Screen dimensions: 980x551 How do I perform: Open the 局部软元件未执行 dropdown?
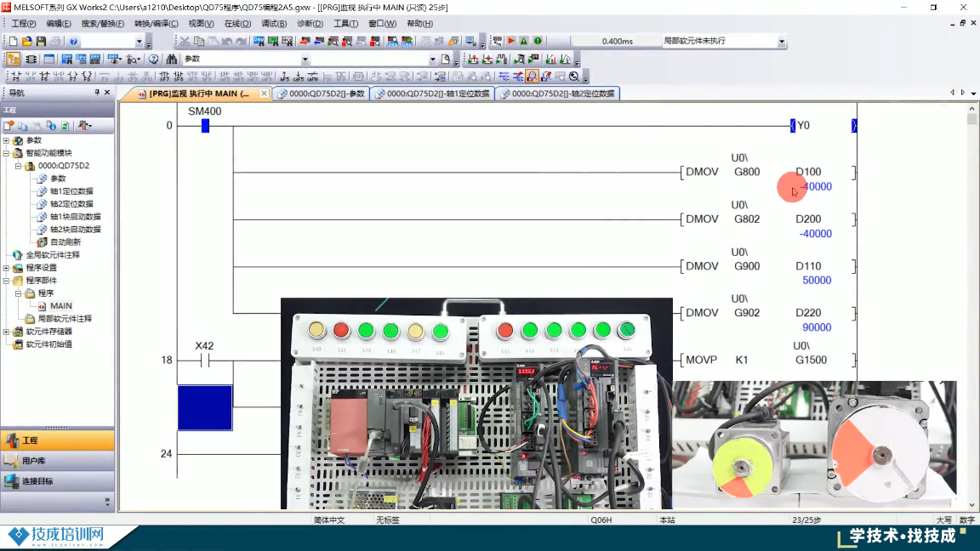click(x=781, y=41)
